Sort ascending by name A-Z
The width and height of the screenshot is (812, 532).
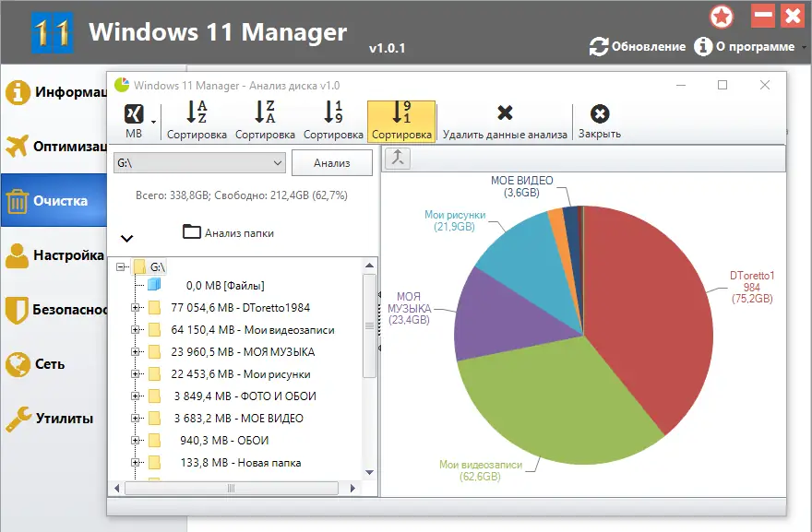(197, 121)
